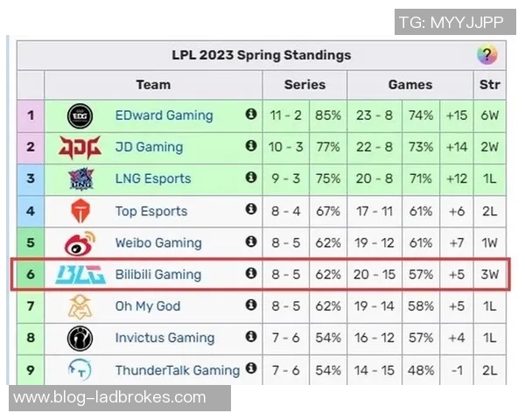Click the Weibo Gaming logo
This screenshot has width=525, height=420.
click(x=80, y=243)
